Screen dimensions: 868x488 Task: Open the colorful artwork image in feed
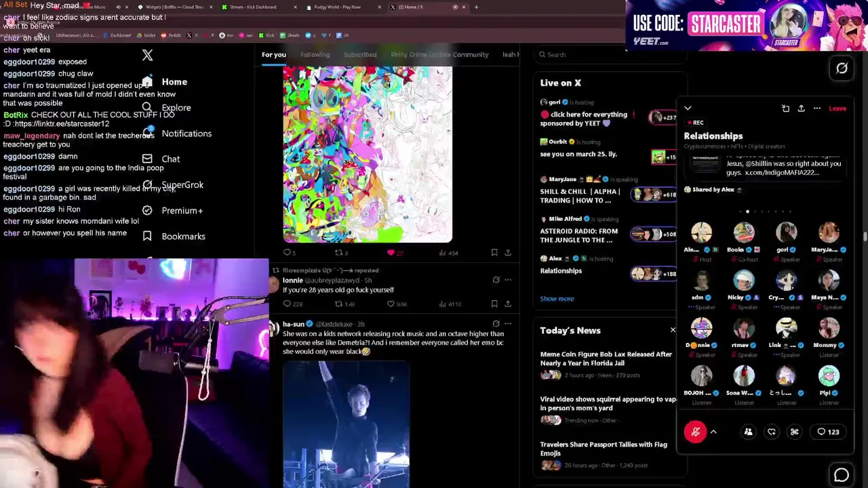pos(368,155)
